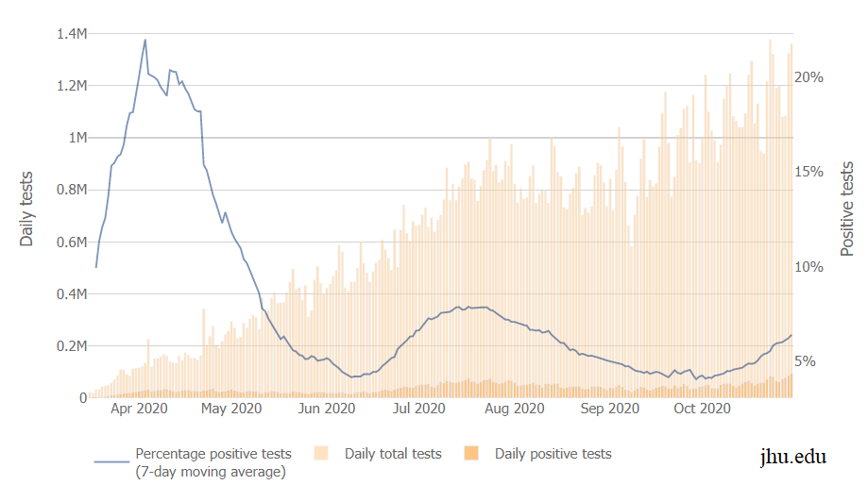Click the 1.4M y-axis tick label

click(x=72, y=34)
